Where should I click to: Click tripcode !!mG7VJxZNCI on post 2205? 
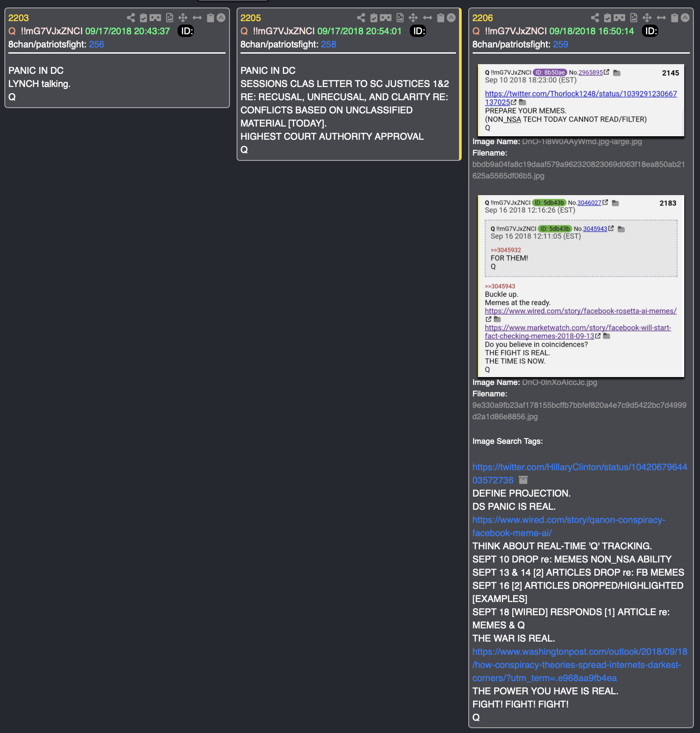(x=284, y=31)
